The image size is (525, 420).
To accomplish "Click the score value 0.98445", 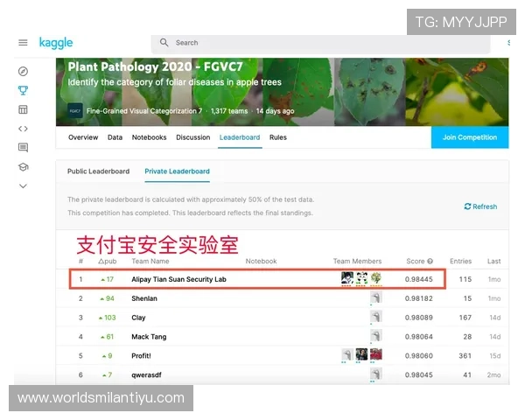I will 419,279.
